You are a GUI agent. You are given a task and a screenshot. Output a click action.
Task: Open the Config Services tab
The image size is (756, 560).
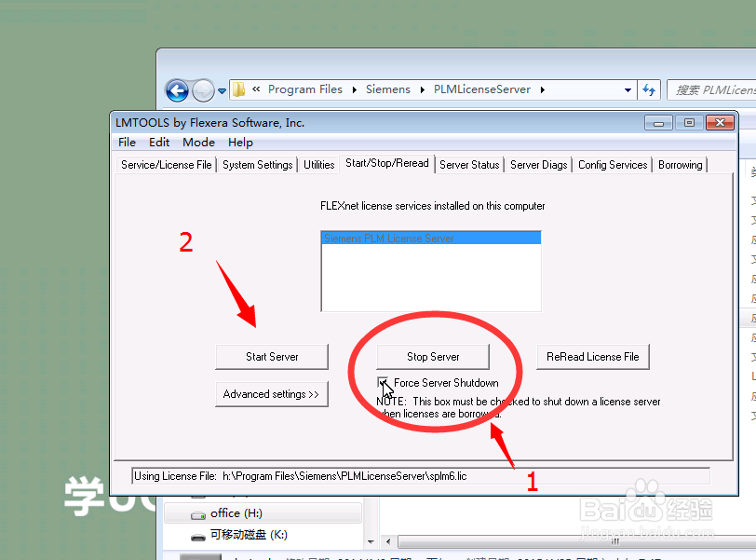point(613,165)
